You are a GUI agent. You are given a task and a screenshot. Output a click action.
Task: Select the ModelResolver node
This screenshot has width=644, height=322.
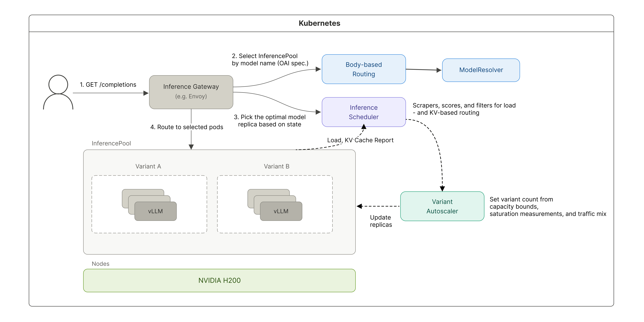481,70
